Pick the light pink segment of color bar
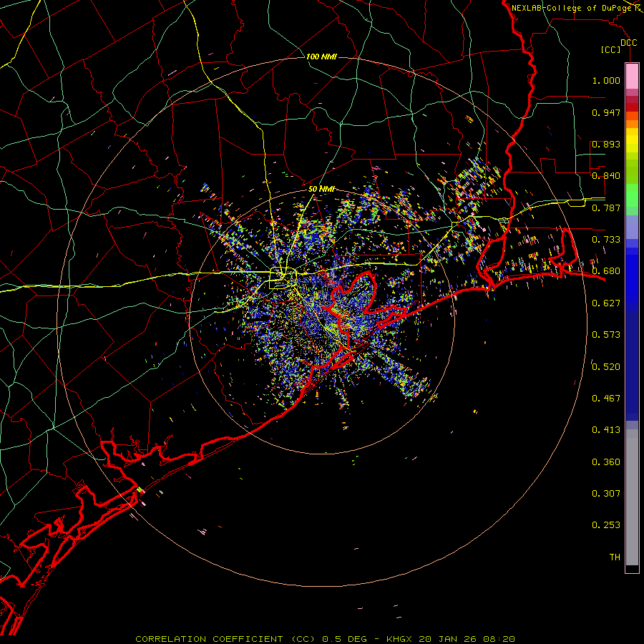This screenshot has width=644, height=644. (x=632, y=76)
